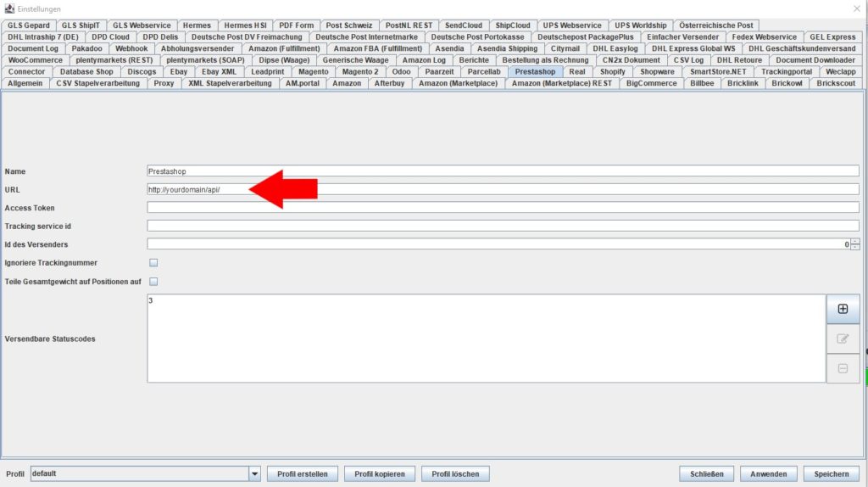Viewport: 868px width, 487px height.
Task: Open the Trackingportal tab
Action: coord(786,71)
